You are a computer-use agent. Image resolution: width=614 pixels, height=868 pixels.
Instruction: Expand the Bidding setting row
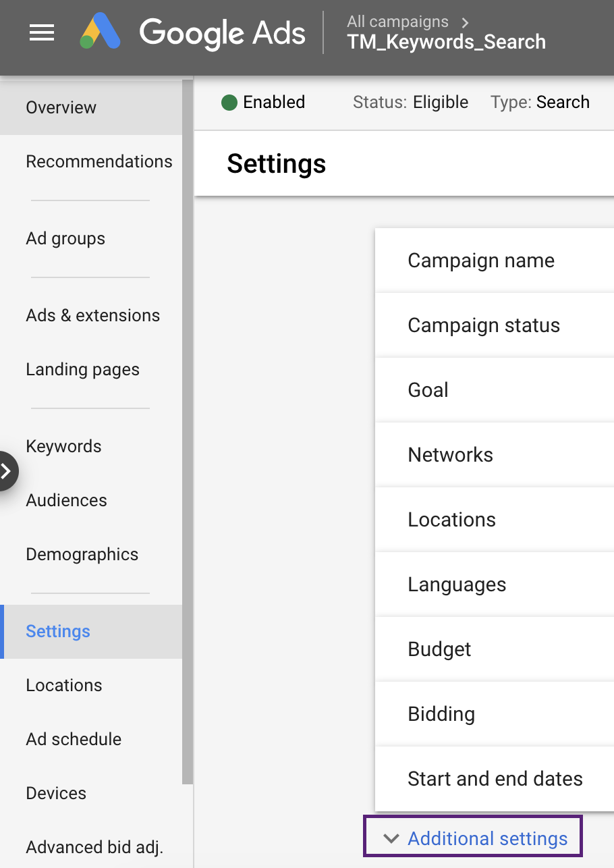tap(495, 714)
